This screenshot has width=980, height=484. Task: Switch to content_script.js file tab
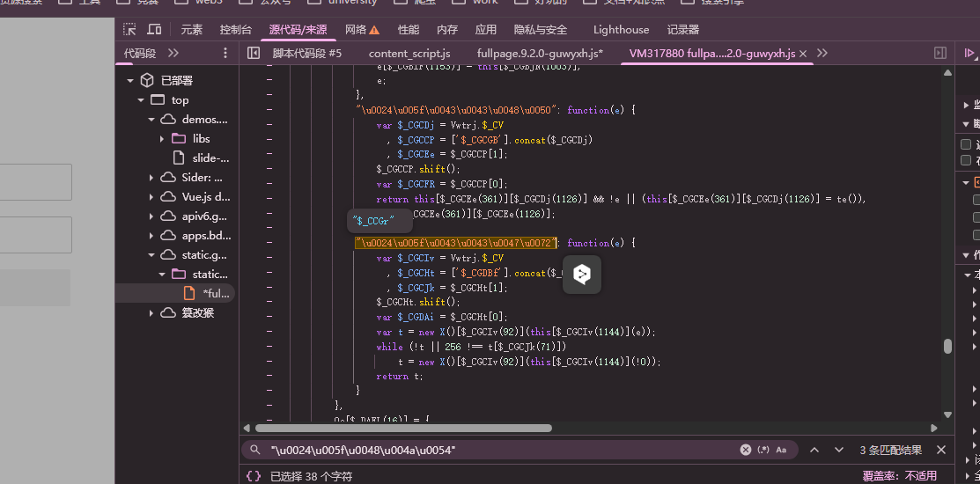pyautogui.click(x=409, y=54)
